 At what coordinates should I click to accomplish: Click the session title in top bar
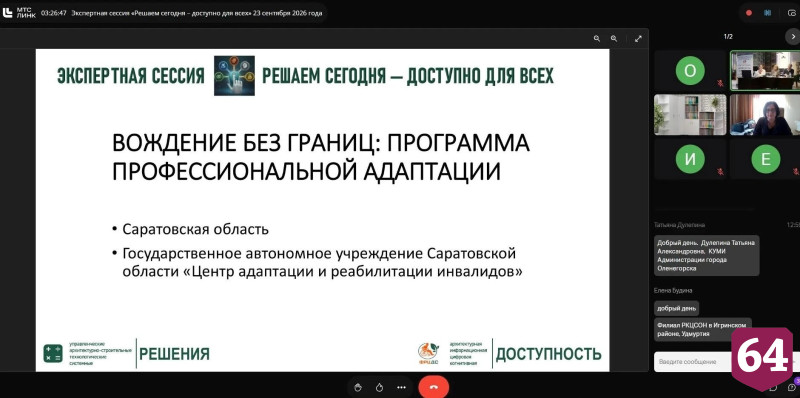tap(197, 13)
